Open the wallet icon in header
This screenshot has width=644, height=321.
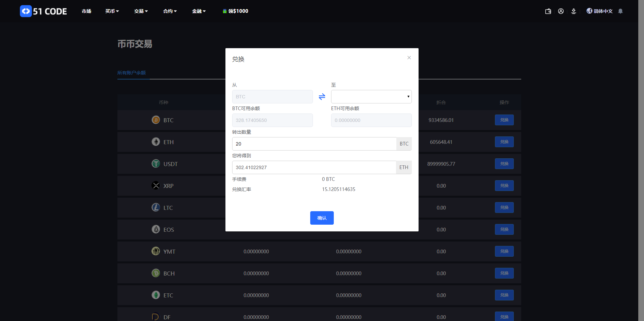548,11
